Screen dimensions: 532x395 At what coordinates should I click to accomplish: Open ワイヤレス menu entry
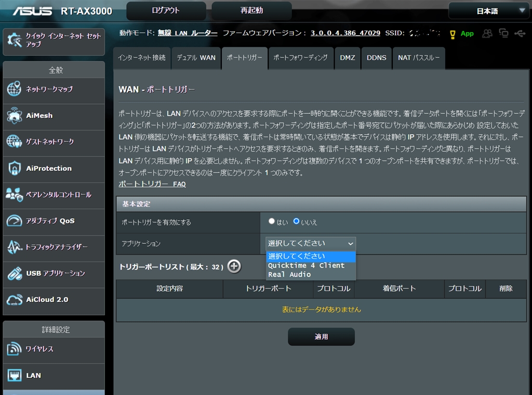click(x=54, y=349)
